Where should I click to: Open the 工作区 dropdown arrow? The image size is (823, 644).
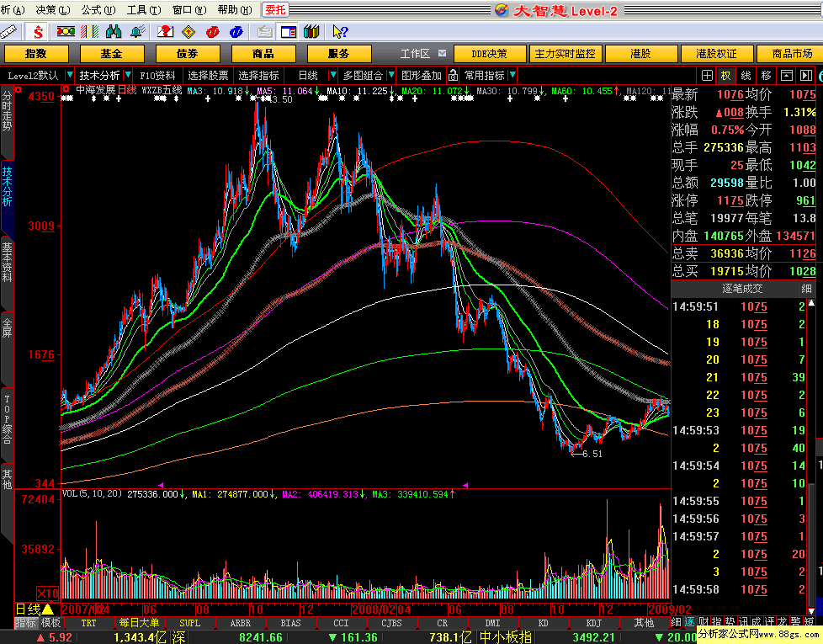click(443, 54)
